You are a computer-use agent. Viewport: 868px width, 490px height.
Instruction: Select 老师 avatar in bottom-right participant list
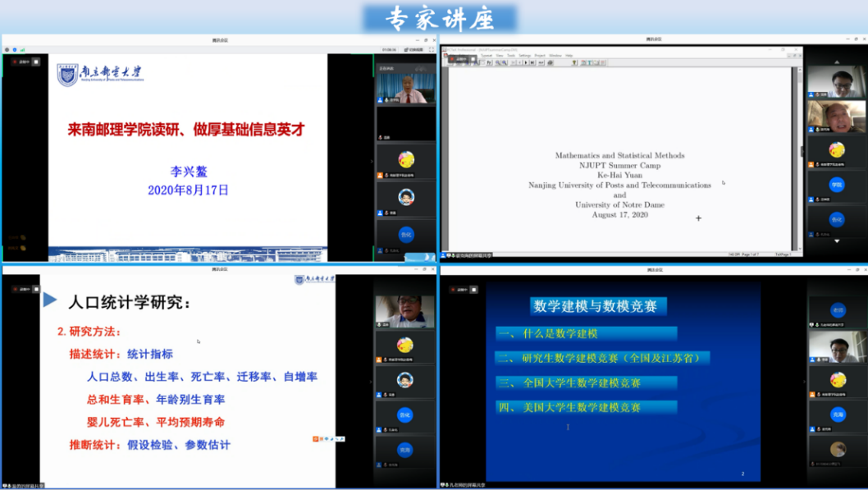(x=837, y=311)
